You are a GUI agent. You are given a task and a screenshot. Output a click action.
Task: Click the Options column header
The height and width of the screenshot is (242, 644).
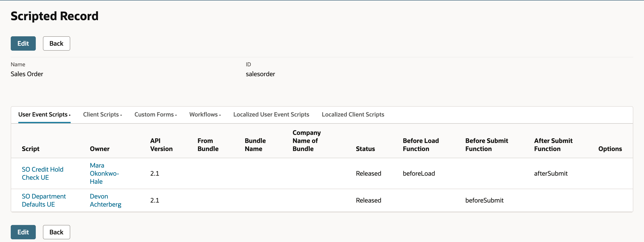coord(610,149)
